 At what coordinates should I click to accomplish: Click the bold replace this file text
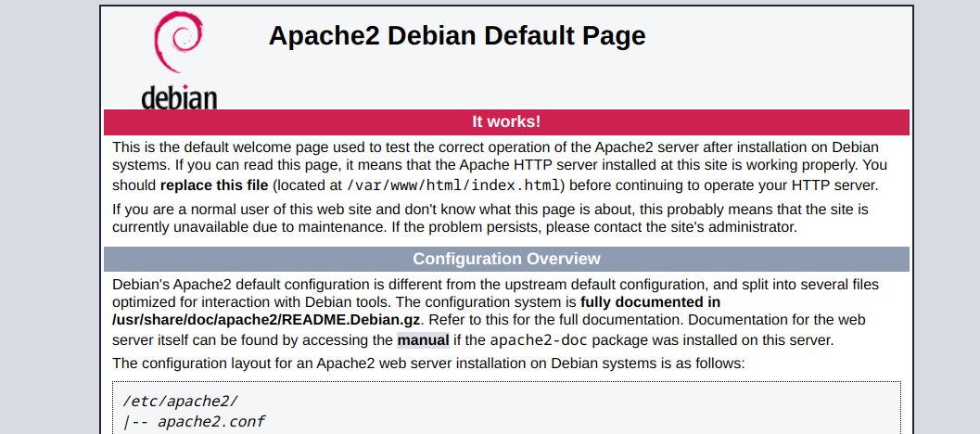click(214, 185)
